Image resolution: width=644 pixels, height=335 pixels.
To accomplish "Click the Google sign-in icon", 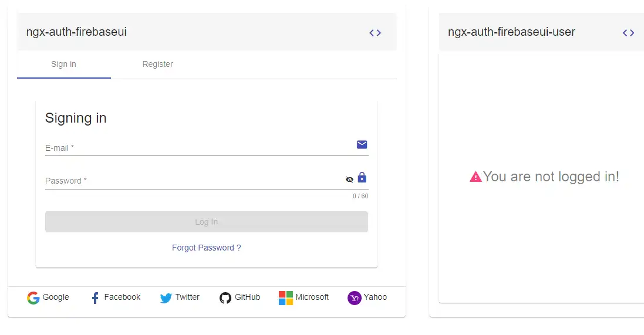I will (x=33, y=298).
